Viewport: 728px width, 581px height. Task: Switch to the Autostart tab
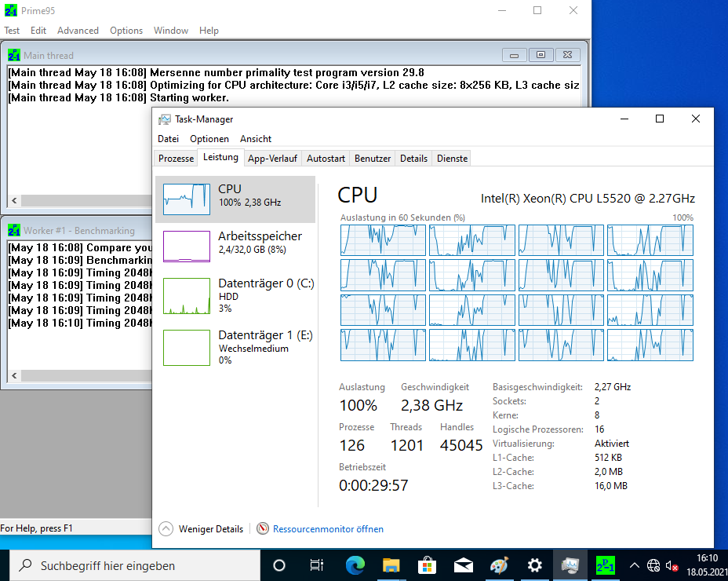(x=326, y=159)
